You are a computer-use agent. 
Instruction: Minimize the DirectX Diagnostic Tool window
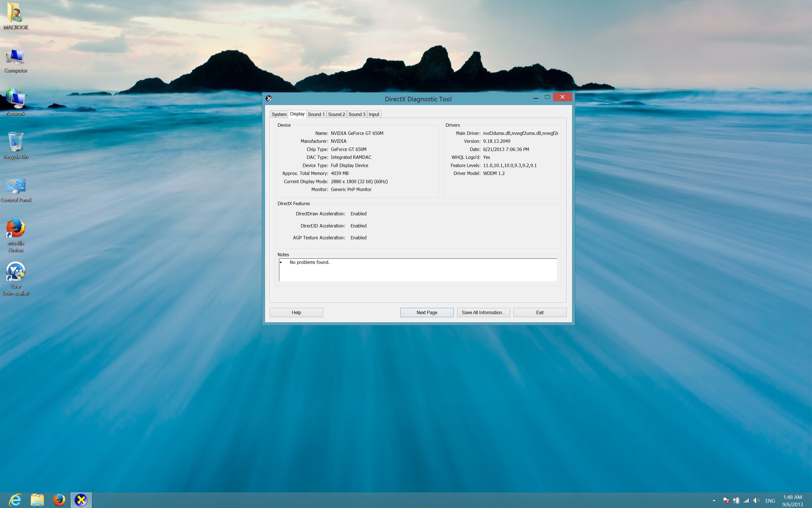pyautogui.click(x=535, y=97)
